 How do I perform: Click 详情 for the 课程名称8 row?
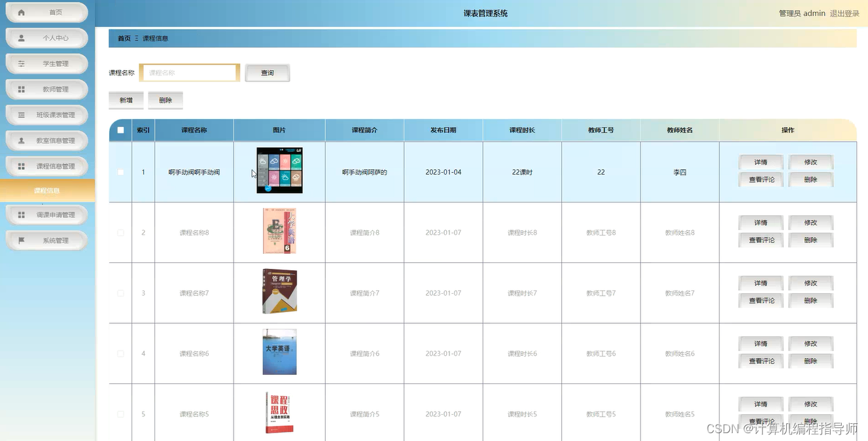[761, 223]
